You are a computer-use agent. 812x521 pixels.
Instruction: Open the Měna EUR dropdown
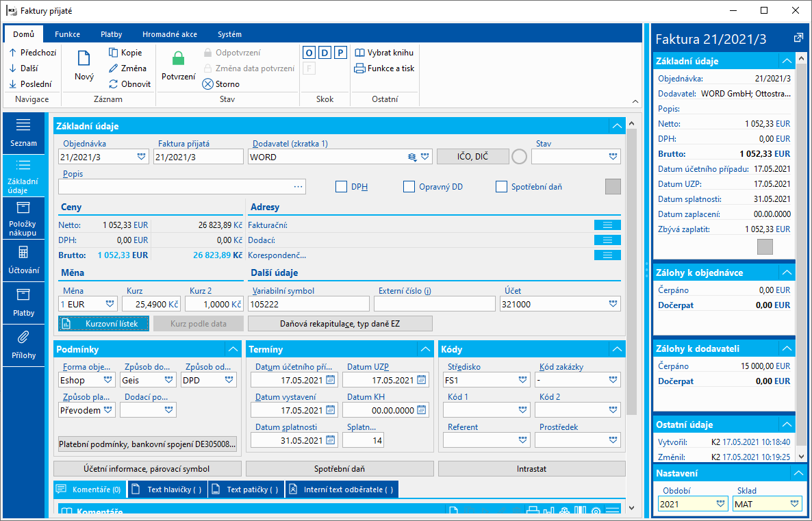(110, 304)
